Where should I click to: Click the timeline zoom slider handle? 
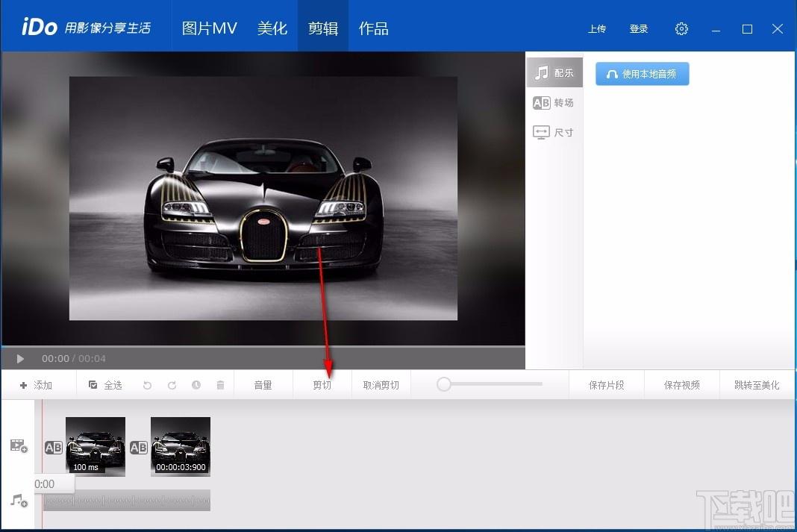click(x=444, y=384)
